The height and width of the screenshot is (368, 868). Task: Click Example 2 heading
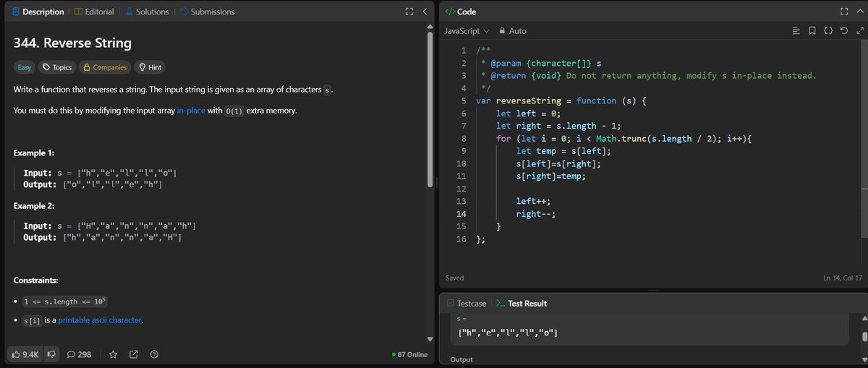(34, 206)
